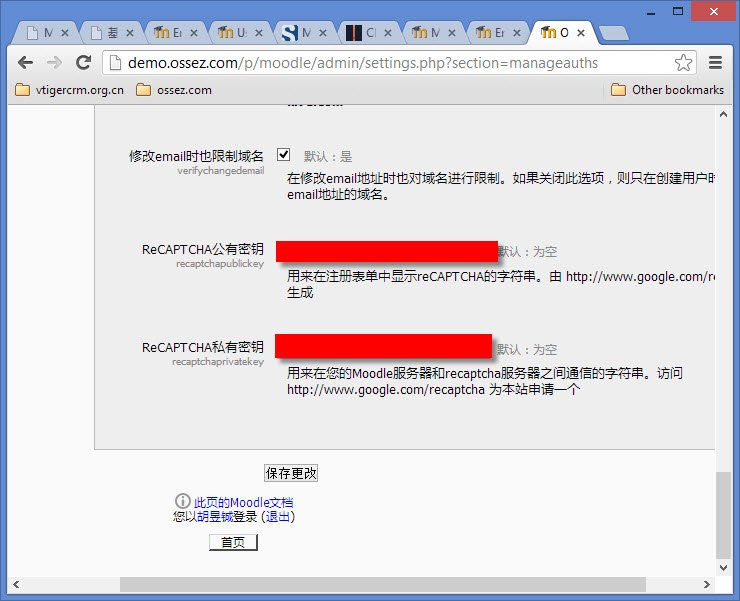Screen dimensions: 740x601
Task: Click the 保存更改 save changes button
Action: pyautogui.click(x=291, y=473)
